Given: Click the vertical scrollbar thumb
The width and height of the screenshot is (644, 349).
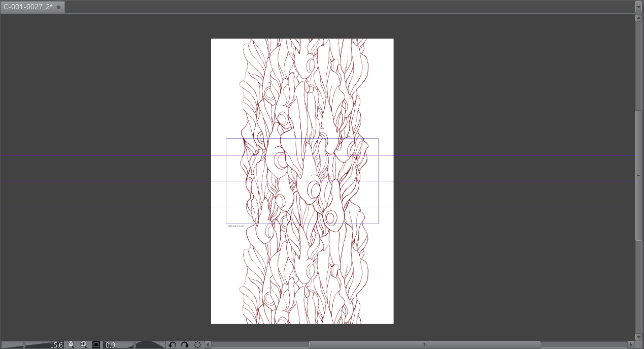Looking at the screenshot, I should click(x=638, y=175).
